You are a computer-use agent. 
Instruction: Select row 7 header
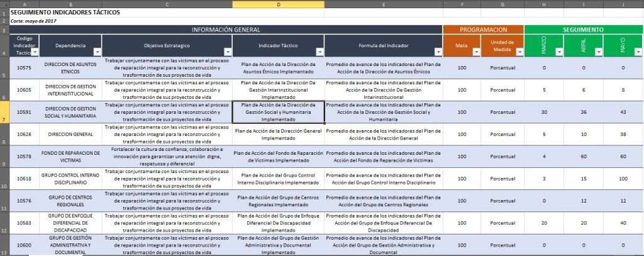[4, 112]
